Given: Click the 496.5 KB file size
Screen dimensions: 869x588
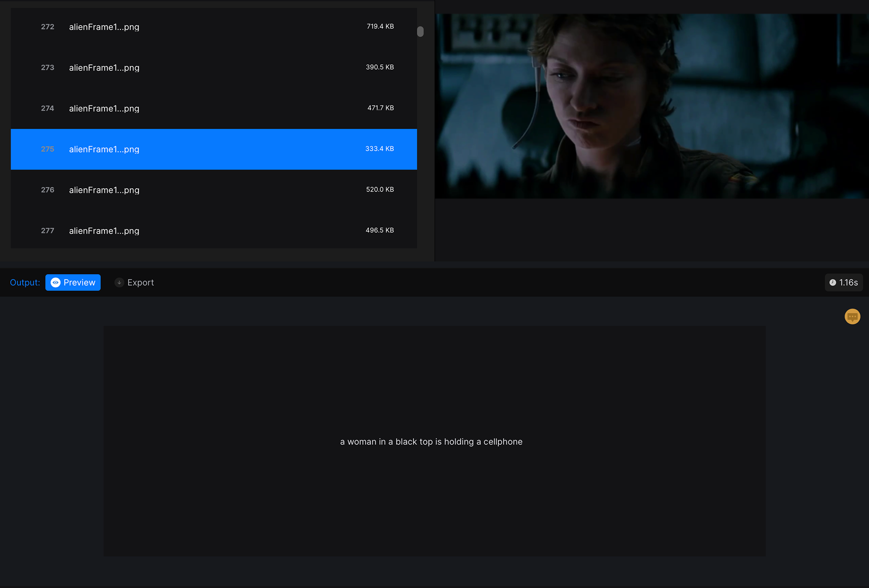Looking at the screenshot, I should (380, 230).
